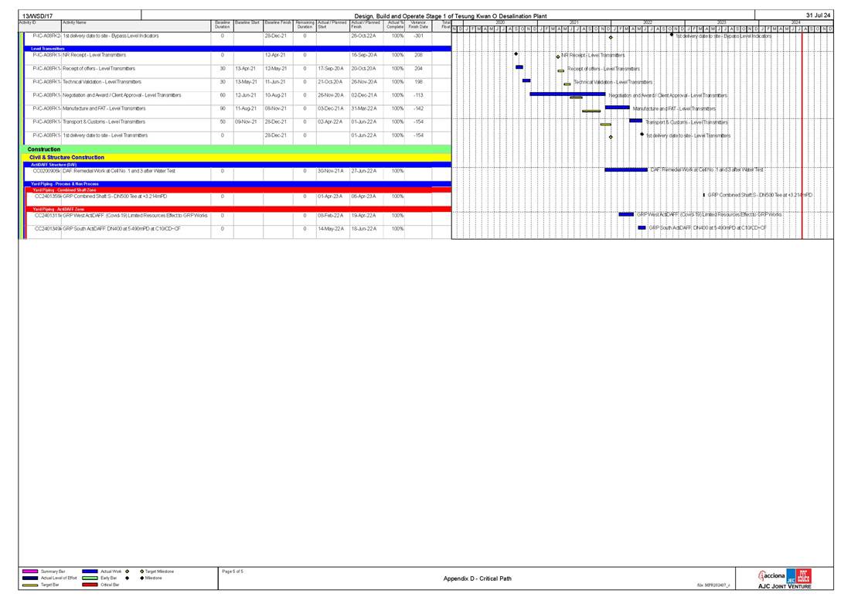The width and height of the screenshot is (868, 614).
Task: Click the red Critical Bar legend swatch
Action: tap(90, 585)
